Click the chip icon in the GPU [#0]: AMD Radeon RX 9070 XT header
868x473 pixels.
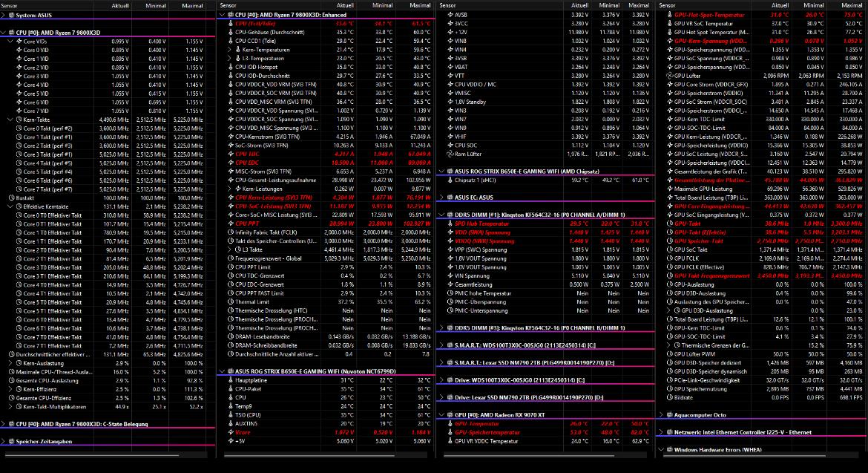[450, 415]
